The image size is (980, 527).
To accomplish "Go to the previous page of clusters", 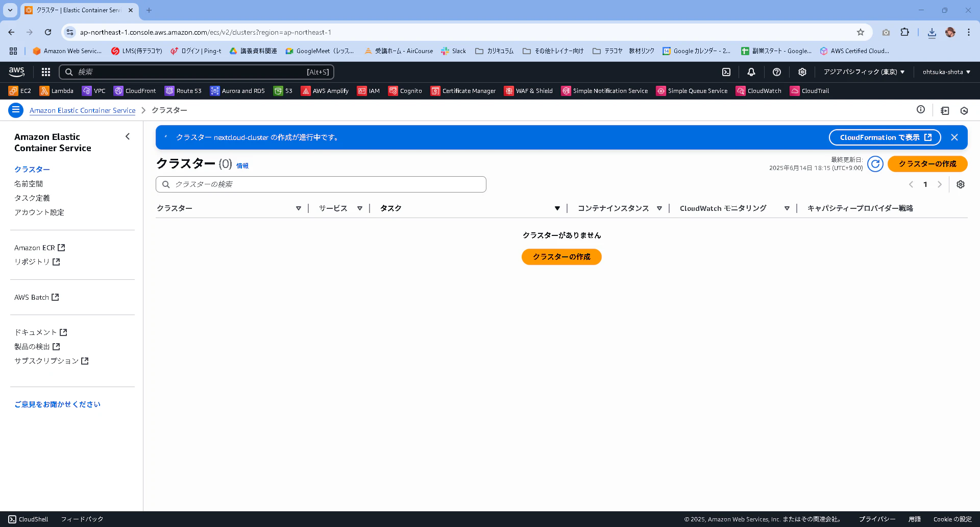I will [911, 184].
